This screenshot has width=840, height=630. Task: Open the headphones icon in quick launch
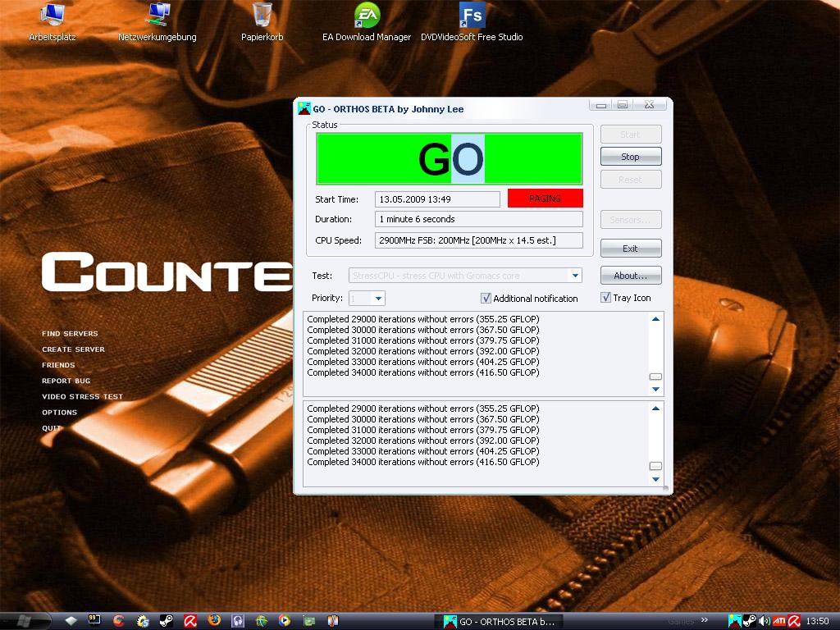pyautogui.click(x=237, y=621)
